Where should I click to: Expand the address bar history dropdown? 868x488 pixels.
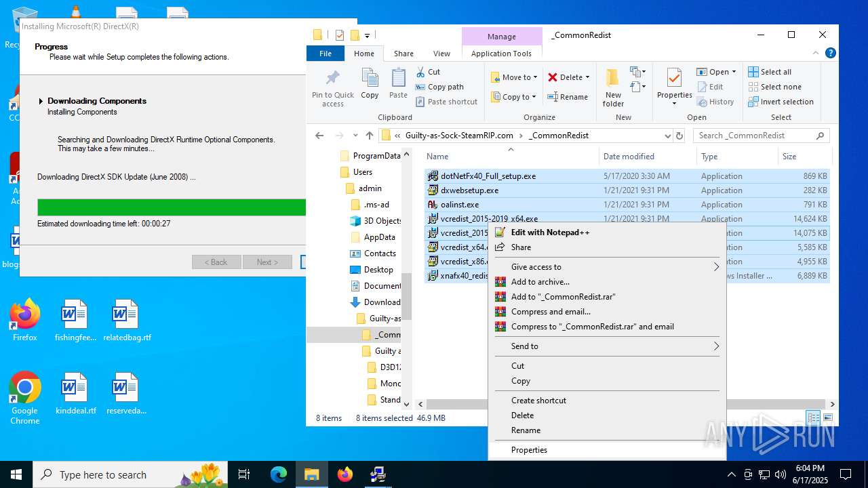click(667, 136)
